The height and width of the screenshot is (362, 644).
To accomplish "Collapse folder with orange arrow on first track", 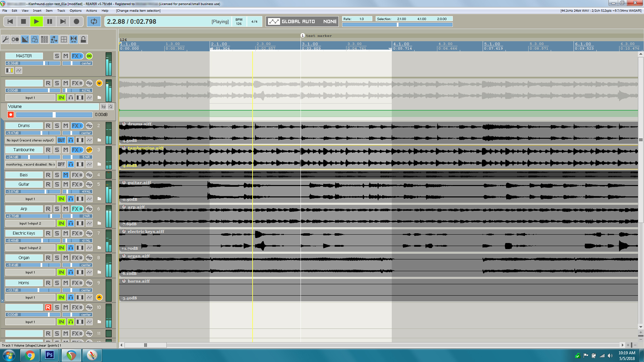I will point(99,83).
